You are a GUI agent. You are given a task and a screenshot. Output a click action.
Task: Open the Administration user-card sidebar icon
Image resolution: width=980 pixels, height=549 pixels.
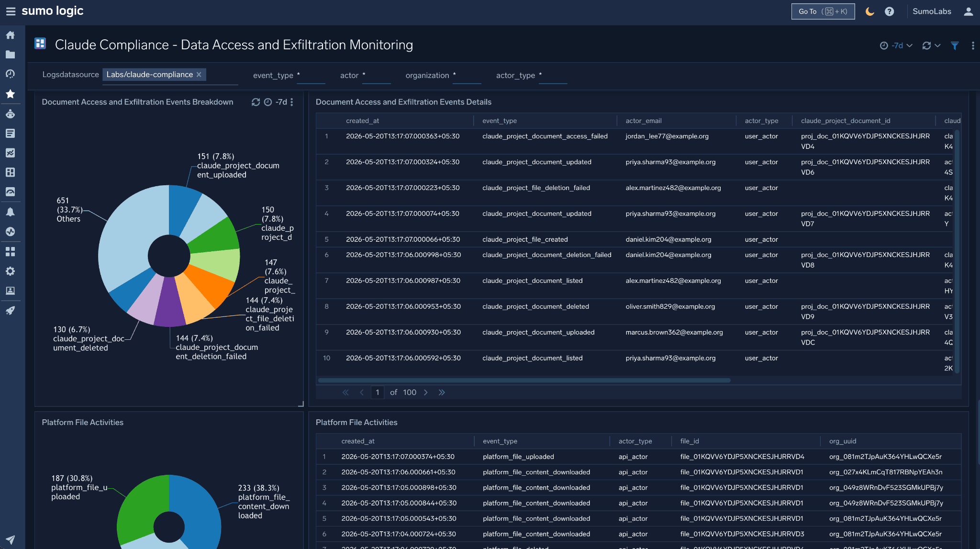pos(10,291)
